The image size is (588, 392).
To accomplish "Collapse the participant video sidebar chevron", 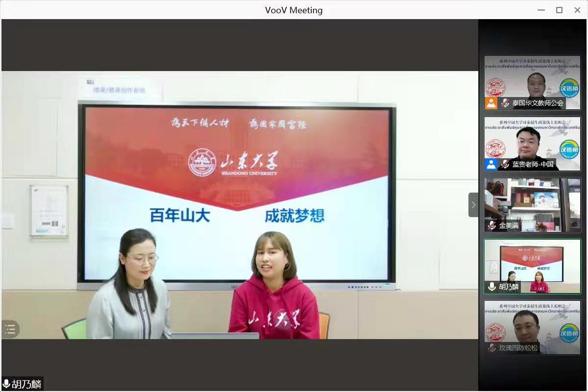I will pos(473,205).
